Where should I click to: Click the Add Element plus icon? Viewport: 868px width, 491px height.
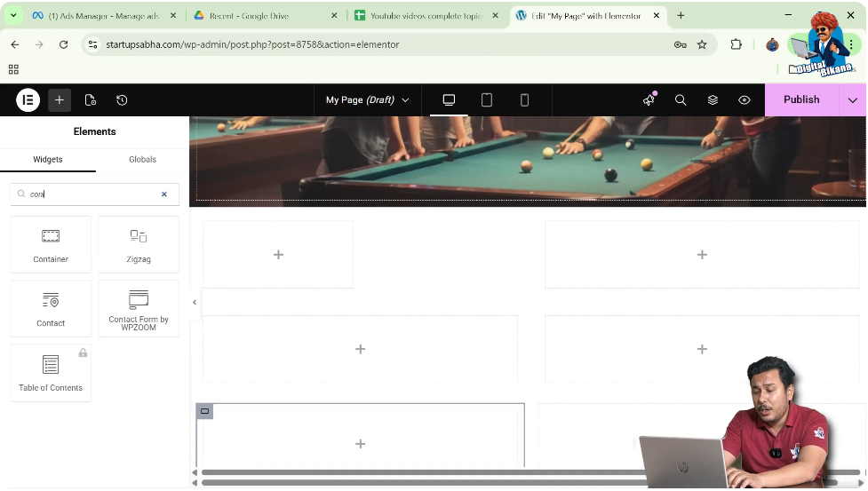[x=60, y=100]
